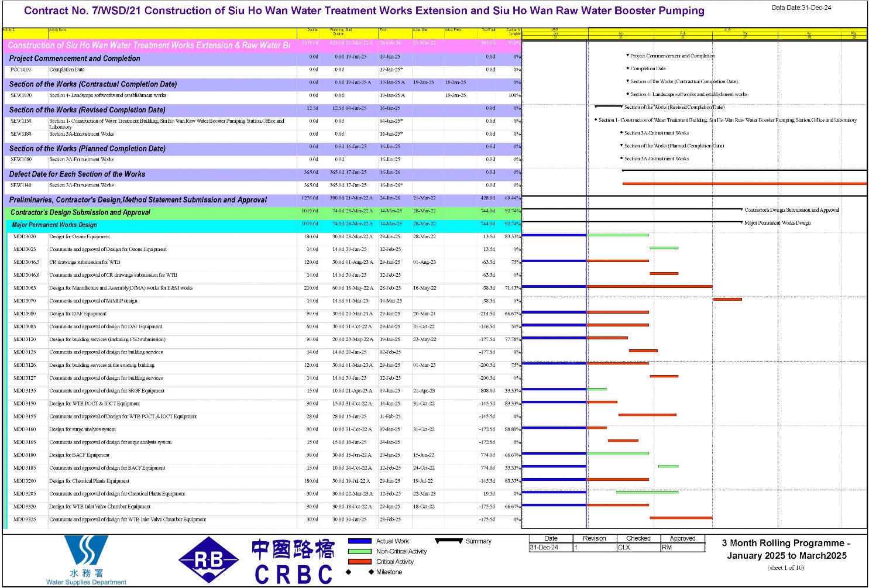
Task: Select 'Section of the Works (Contractual Completion Date)' band
Action: pyautogui.click(x=262, y=84)
